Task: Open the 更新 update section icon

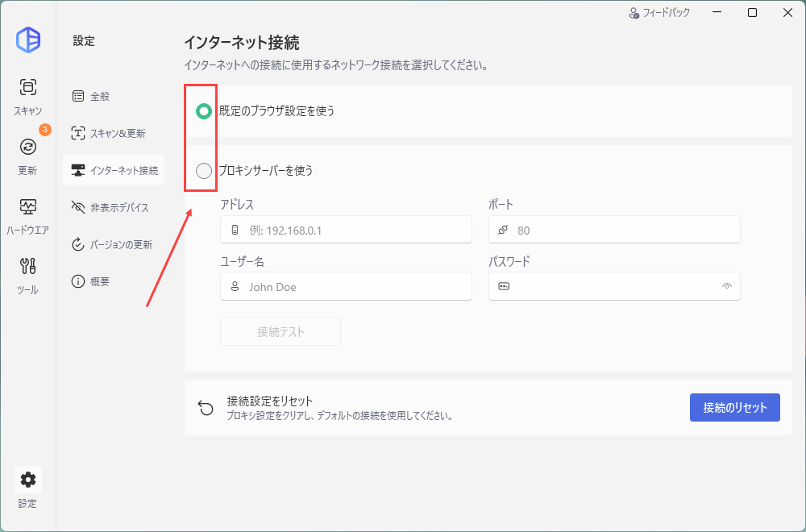Action: pos(27,147)
